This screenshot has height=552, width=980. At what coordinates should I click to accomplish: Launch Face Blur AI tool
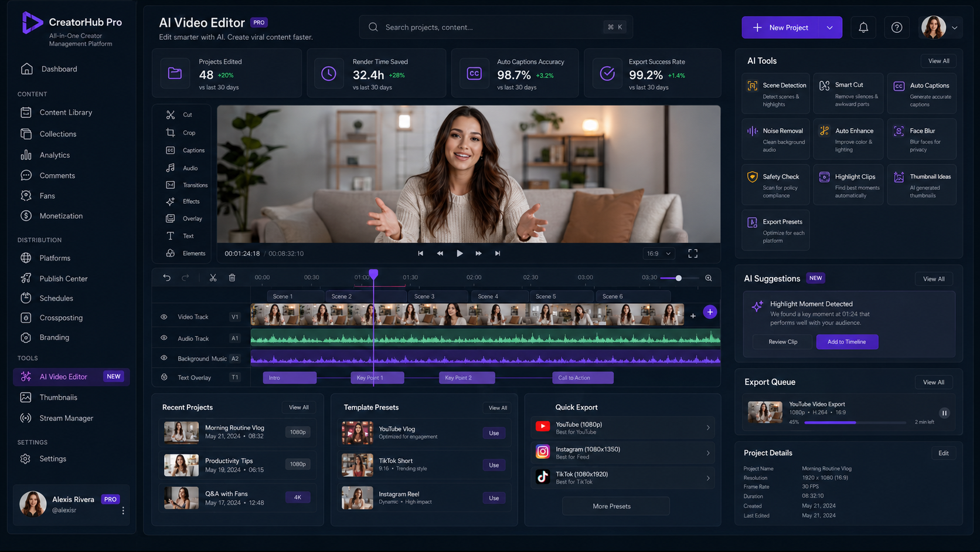921,139
